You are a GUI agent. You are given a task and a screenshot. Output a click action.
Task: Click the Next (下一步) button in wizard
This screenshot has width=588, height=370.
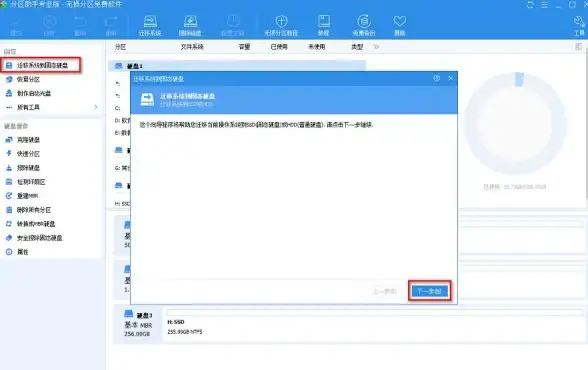429,291
